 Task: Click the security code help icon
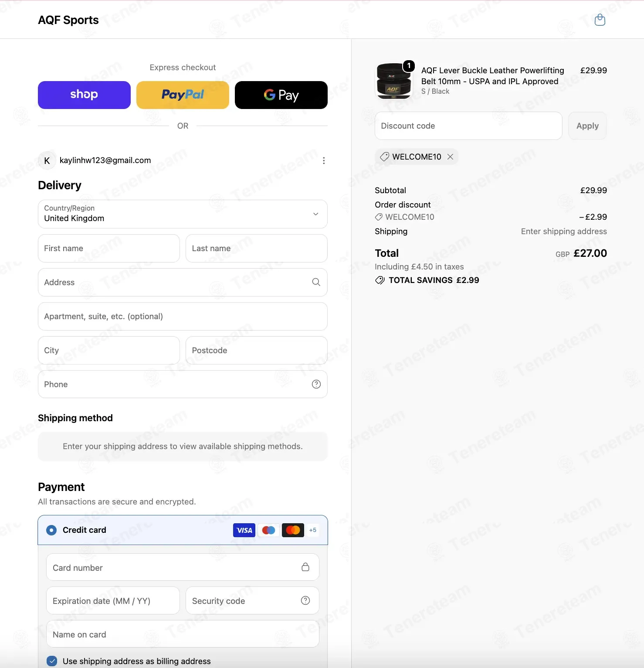(x=305, y=600)
